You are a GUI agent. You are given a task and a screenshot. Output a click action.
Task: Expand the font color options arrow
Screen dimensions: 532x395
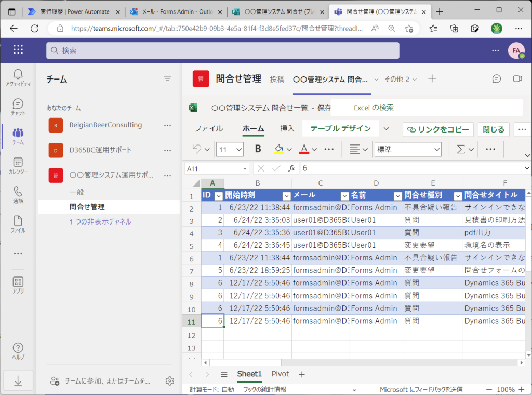[314, 149]
